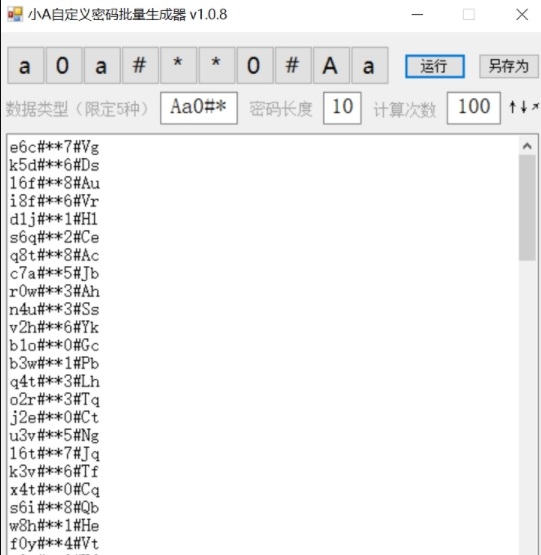
Task: Click the scrollbar track below the thumb
Action: [527, 407]
